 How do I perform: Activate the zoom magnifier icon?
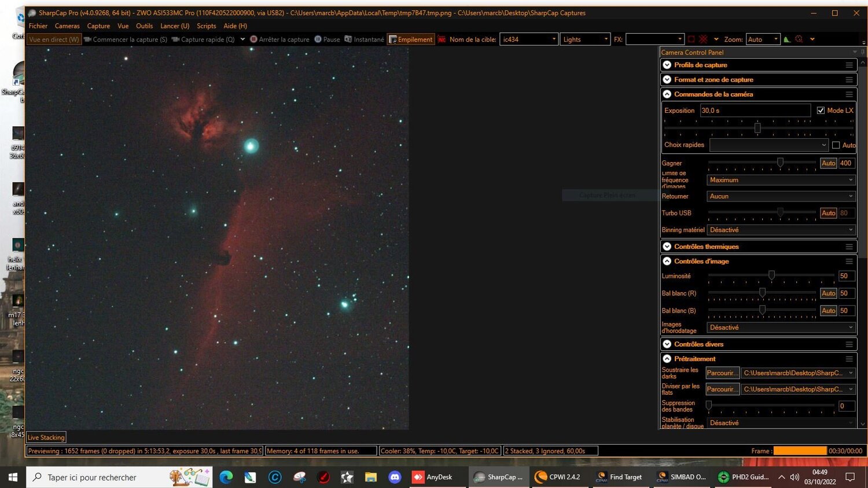pos(799,39)
